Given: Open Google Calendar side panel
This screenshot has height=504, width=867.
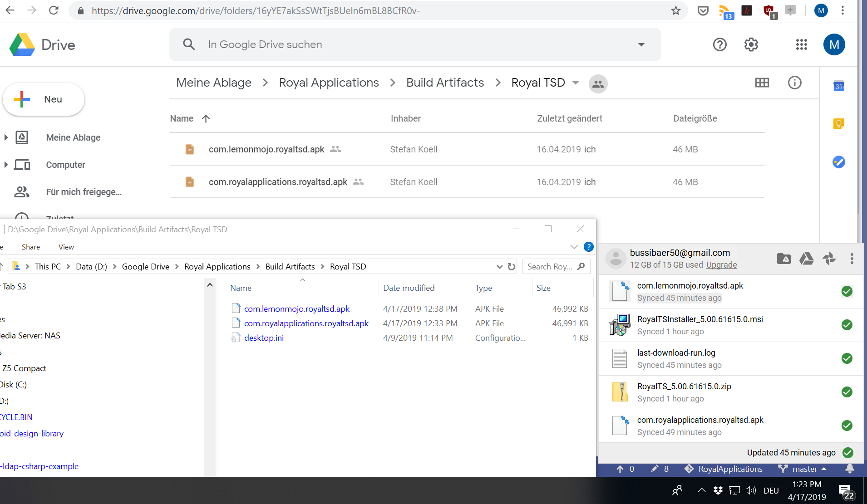Looking at the screenshot, I should click(x=839, y=86).
